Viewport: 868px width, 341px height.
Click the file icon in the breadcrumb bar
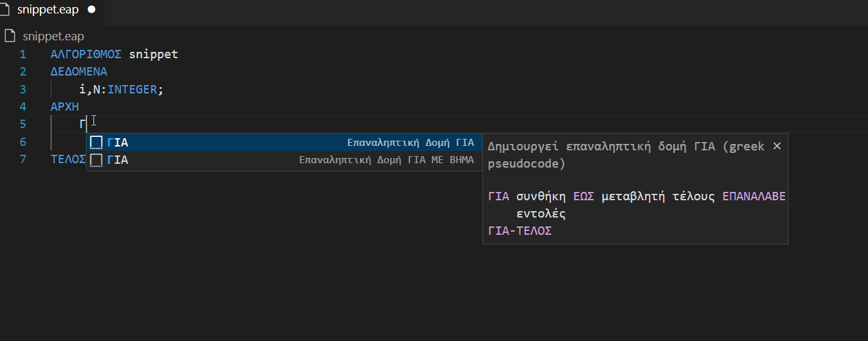10,36
